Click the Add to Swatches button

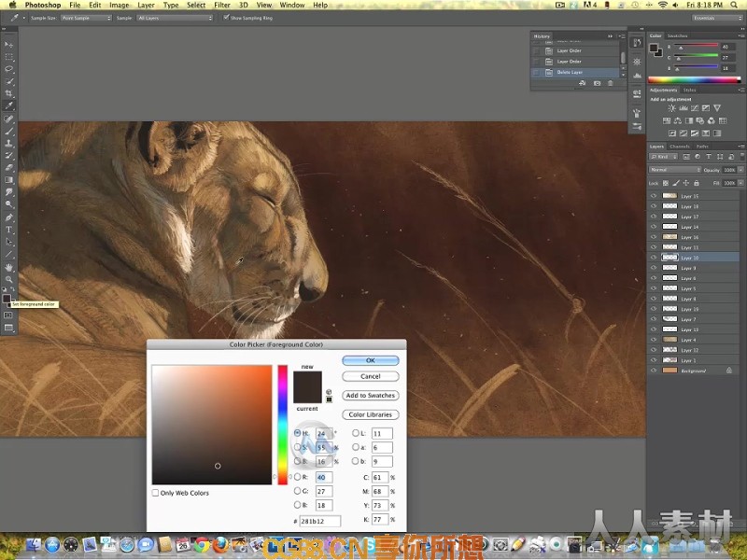pyautogui.click(x=370, y=395)
